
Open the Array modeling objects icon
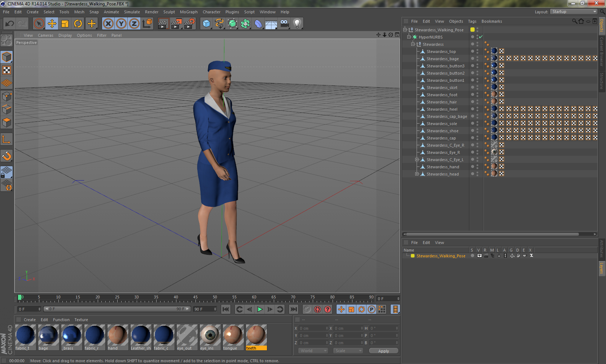[x=245, y=24]
